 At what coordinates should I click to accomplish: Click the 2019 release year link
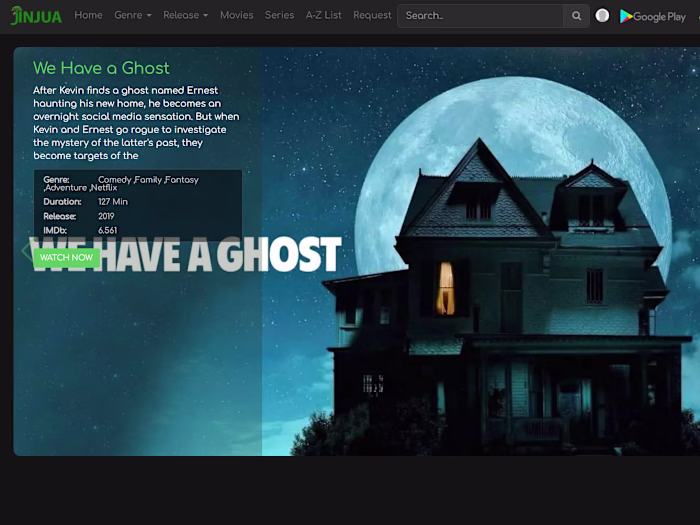[x=106, y=216]
